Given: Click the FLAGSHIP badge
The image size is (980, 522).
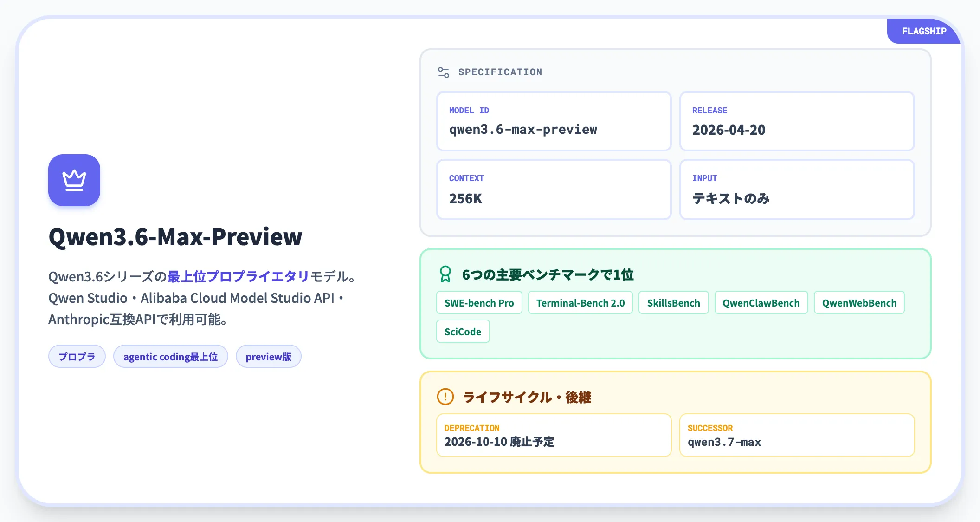Looking at the screenshot, I should 924,31.
